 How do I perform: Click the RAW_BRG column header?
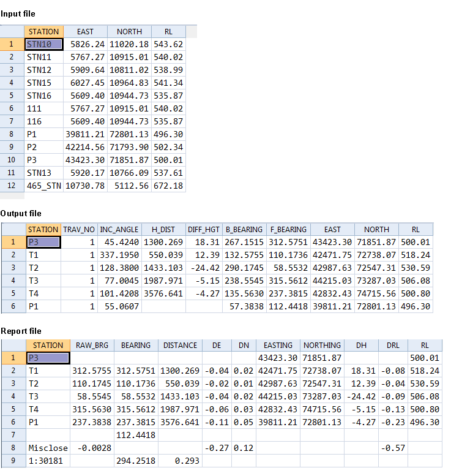coord(92,346)
